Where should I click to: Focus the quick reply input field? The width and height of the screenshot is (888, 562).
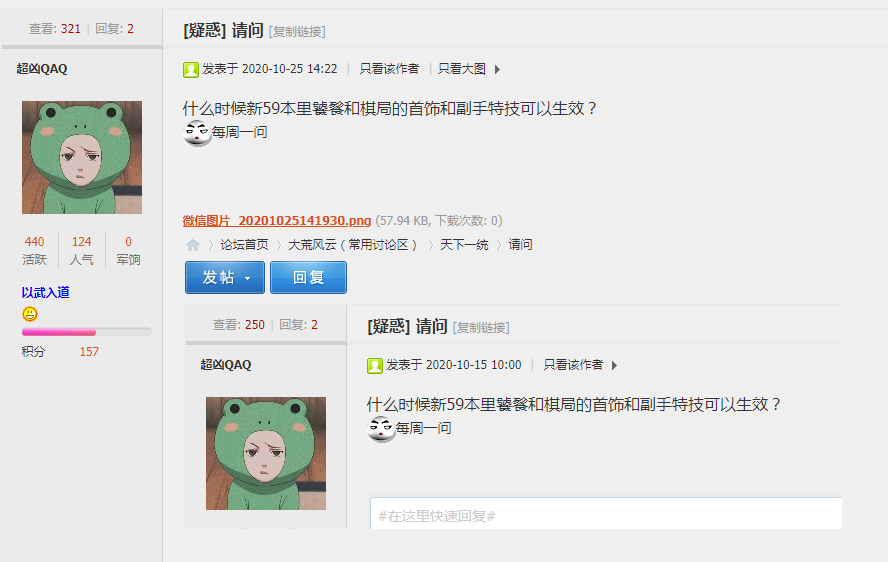point(606,514)
